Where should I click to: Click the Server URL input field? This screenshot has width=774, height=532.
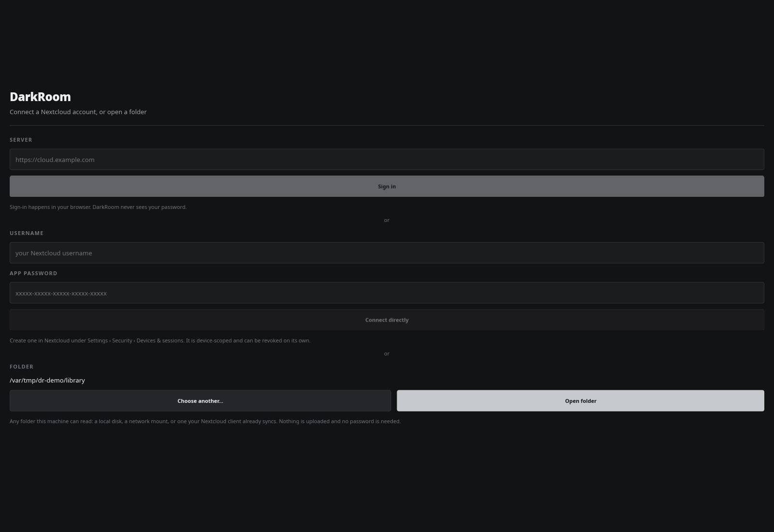coord(387,159)
